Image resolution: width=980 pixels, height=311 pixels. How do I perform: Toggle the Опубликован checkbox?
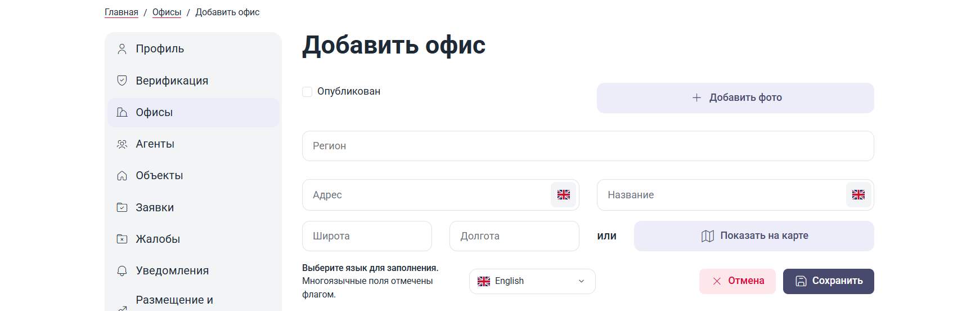point(307,92)
